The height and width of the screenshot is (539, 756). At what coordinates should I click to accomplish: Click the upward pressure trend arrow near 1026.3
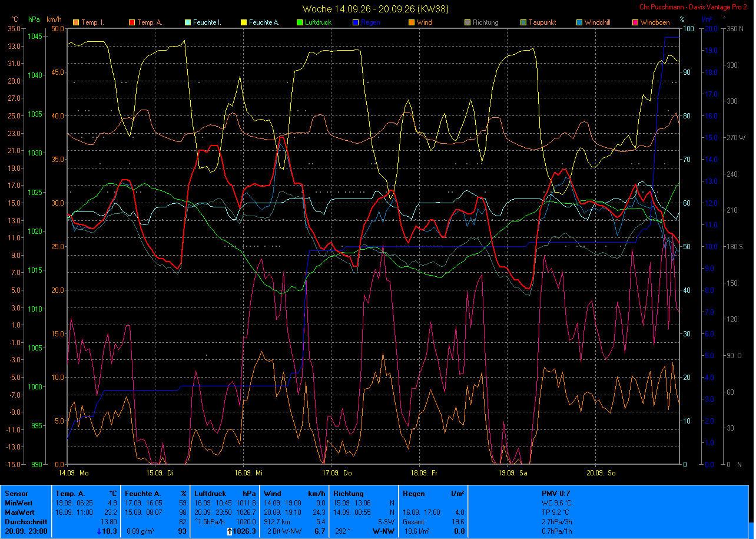point(228,531)
